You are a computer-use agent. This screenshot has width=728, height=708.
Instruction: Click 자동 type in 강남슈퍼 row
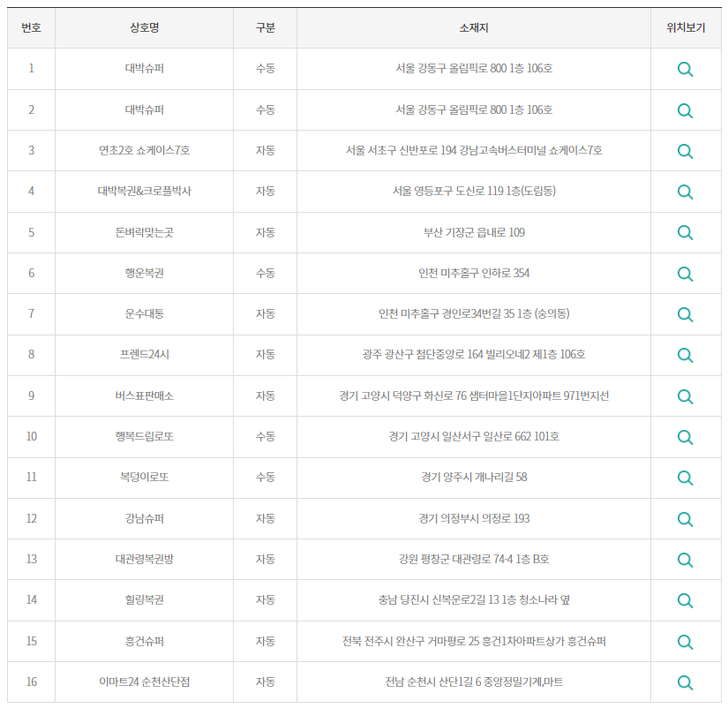click(265, 518)
